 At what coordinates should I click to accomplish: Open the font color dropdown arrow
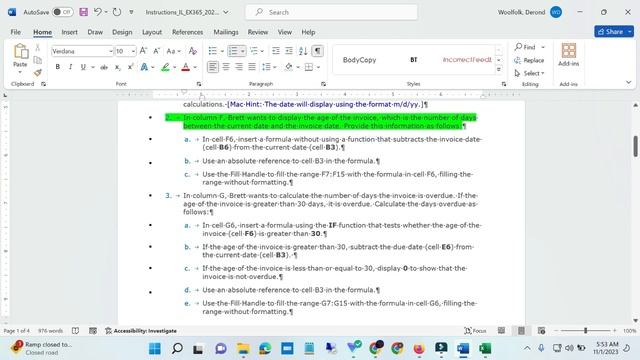195,67
